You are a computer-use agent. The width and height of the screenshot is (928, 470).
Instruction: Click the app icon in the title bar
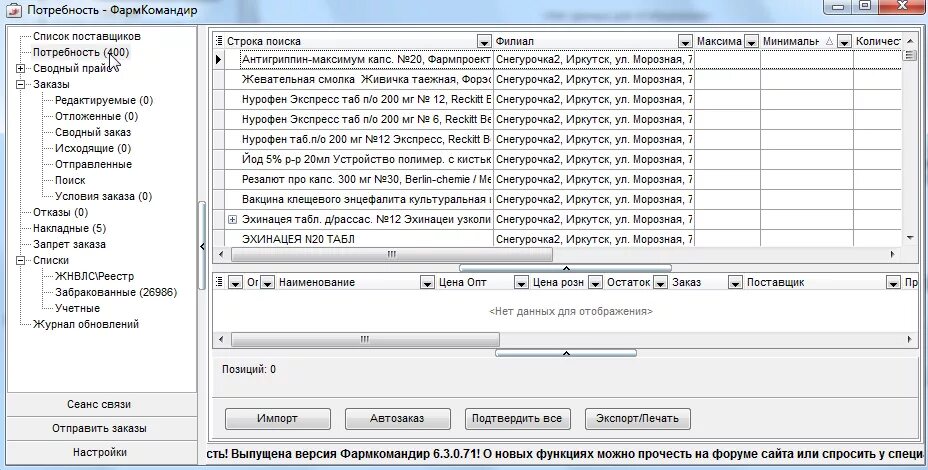click(13, 10)
